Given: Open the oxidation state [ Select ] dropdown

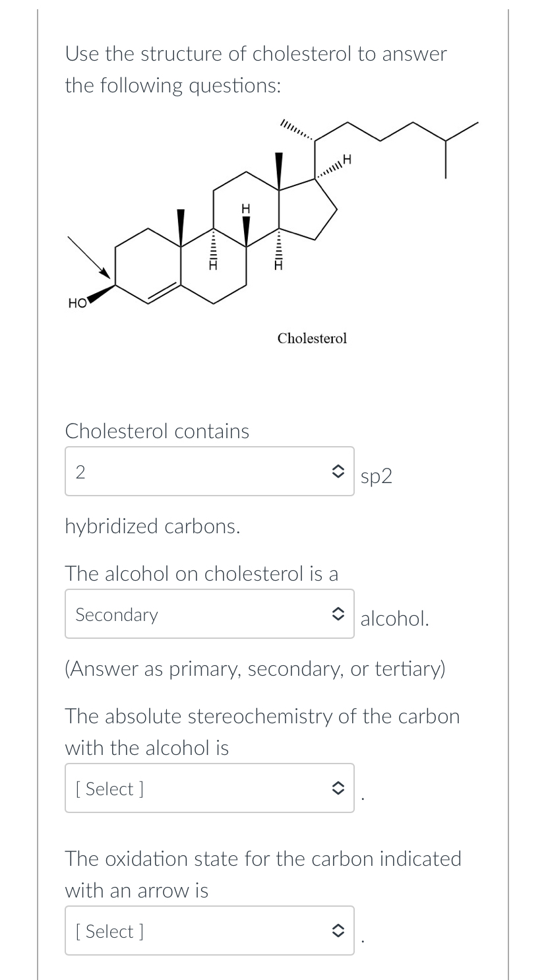Looking at the screenshot, I should click(198, 930).
